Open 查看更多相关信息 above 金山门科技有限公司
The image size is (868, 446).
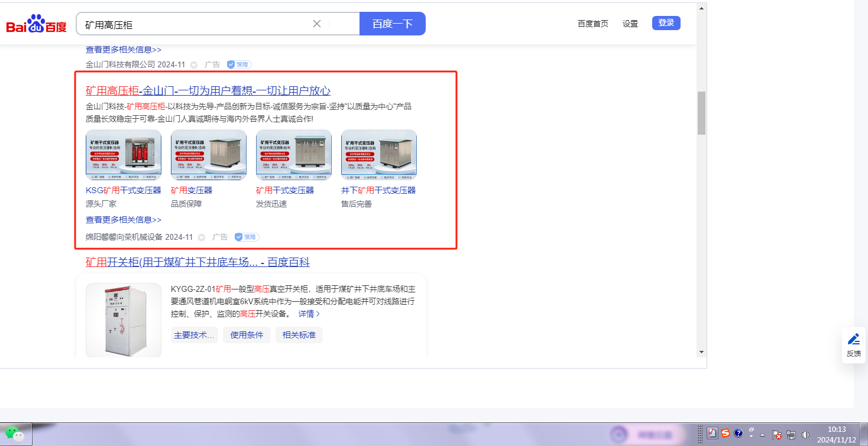point(124,50)
